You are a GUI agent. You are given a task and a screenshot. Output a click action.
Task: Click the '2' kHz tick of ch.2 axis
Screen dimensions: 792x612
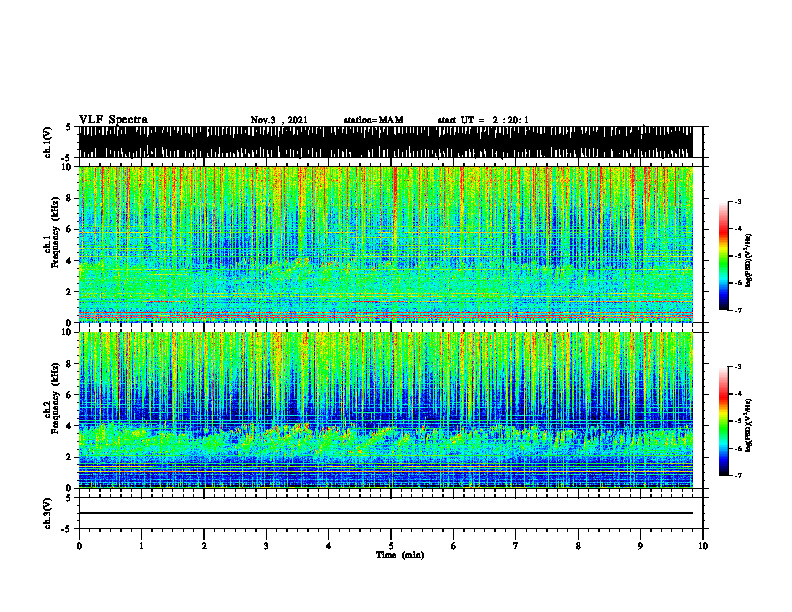click(x=69, y=457)
